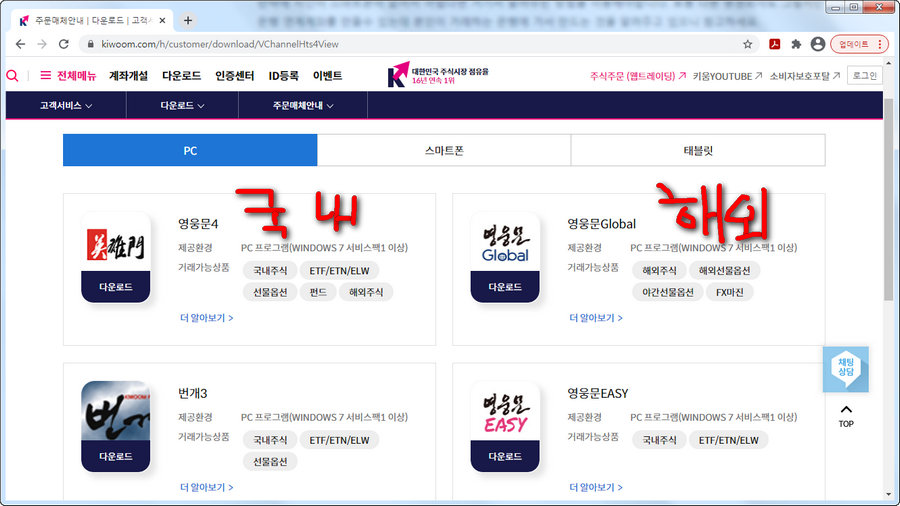The image size is (900, 506).
Task: Reload the page with the refresh icon
Action: (x=64, y=44)
